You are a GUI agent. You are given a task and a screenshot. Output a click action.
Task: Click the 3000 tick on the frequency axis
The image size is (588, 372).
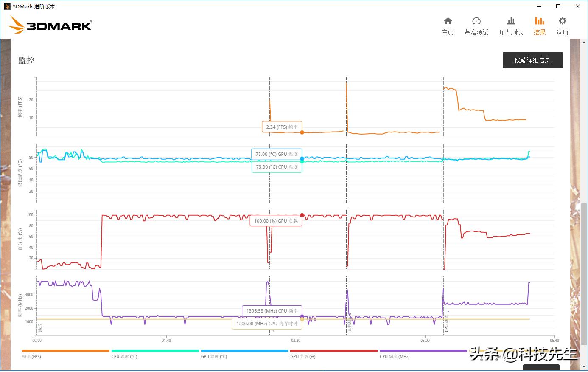[29, 295]
